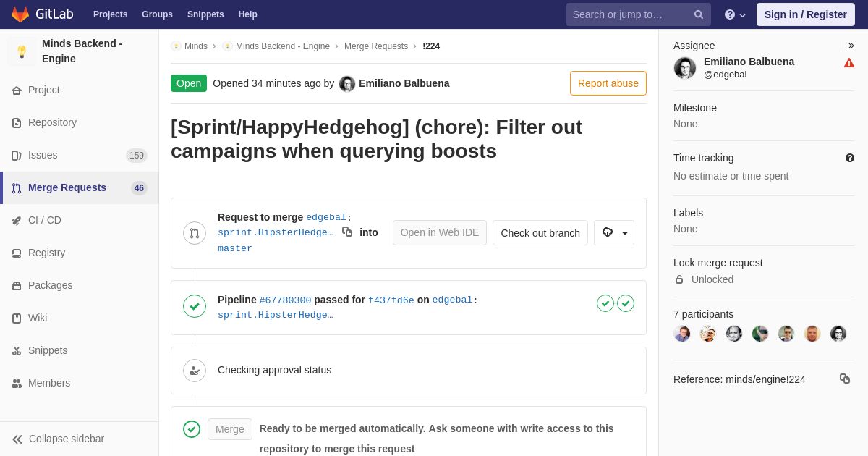Click the GitLab fox logo
This screenshot has width=868, height=456.
tap(20, 14)
